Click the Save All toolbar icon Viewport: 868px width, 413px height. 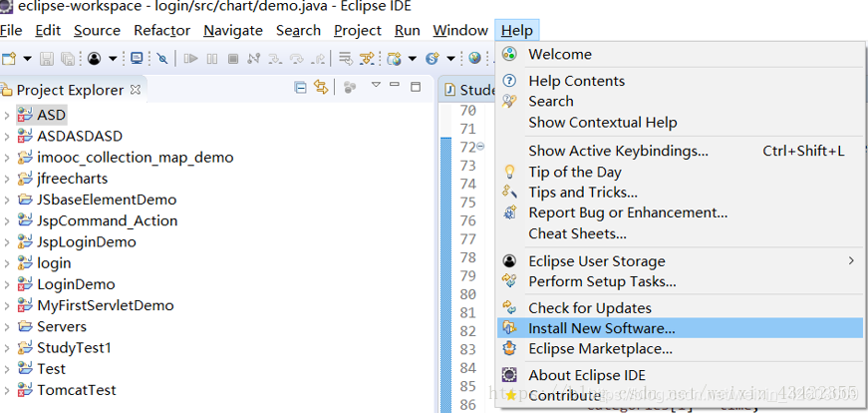[x=67, y=58]
